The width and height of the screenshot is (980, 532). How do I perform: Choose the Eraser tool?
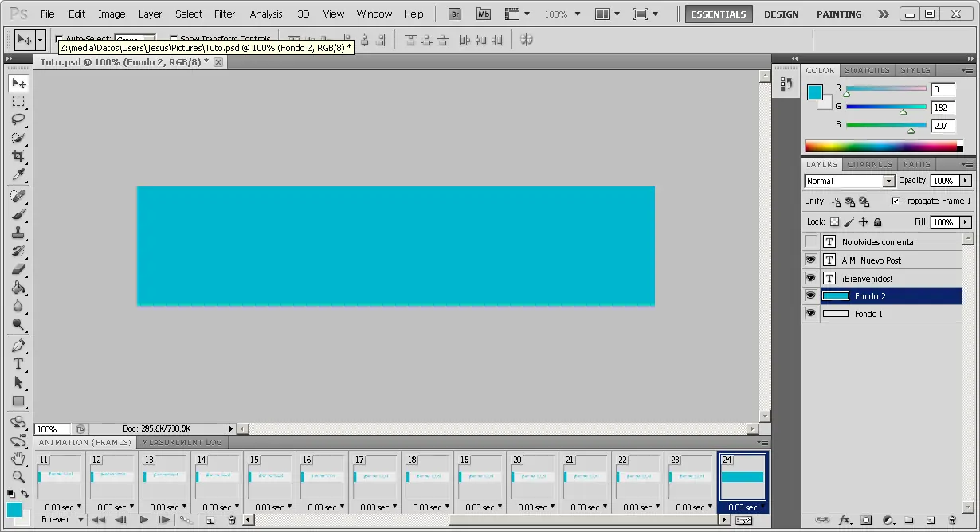(x=18, y=269)
